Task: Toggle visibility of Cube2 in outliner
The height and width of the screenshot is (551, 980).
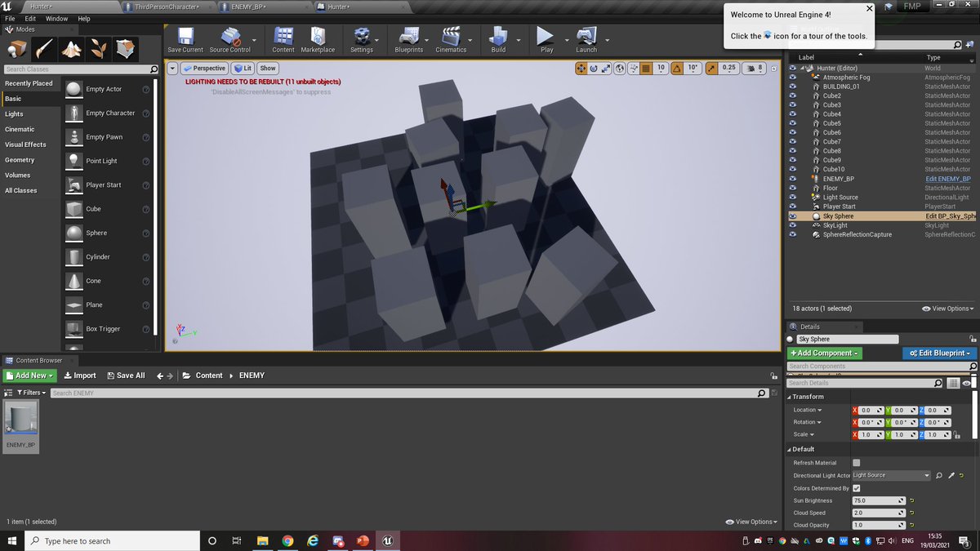Action: pos(792,96)
